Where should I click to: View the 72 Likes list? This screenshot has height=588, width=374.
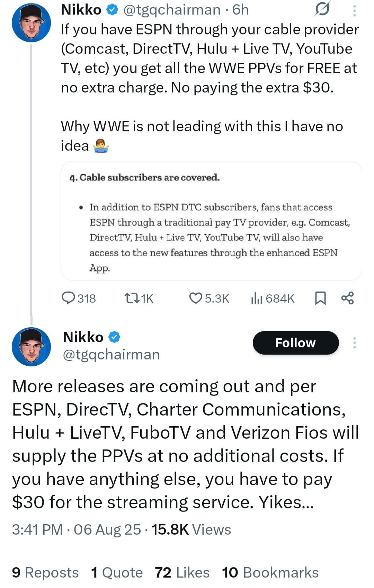tap(182, 573)
